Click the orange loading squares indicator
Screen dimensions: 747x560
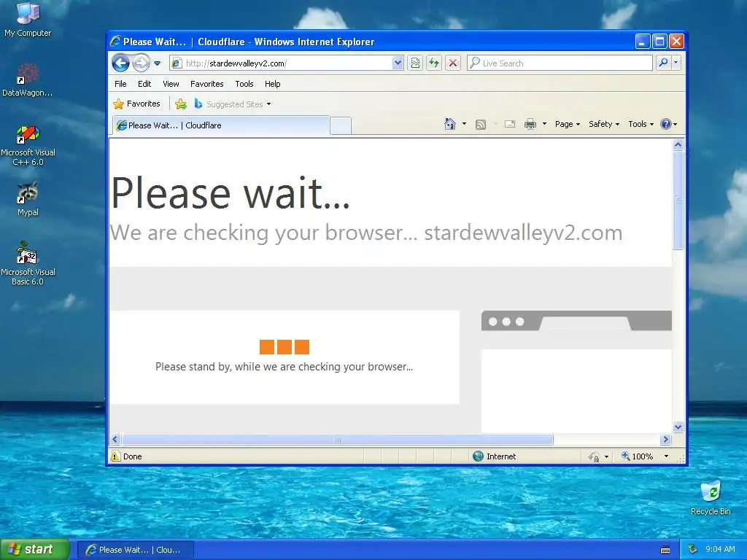tap(285, 346)
